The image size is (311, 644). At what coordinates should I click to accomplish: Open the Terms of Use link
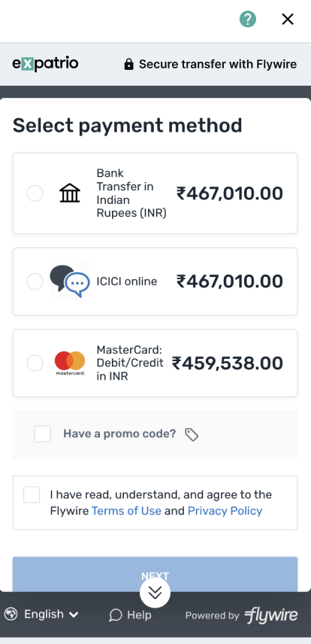(126, 511)
